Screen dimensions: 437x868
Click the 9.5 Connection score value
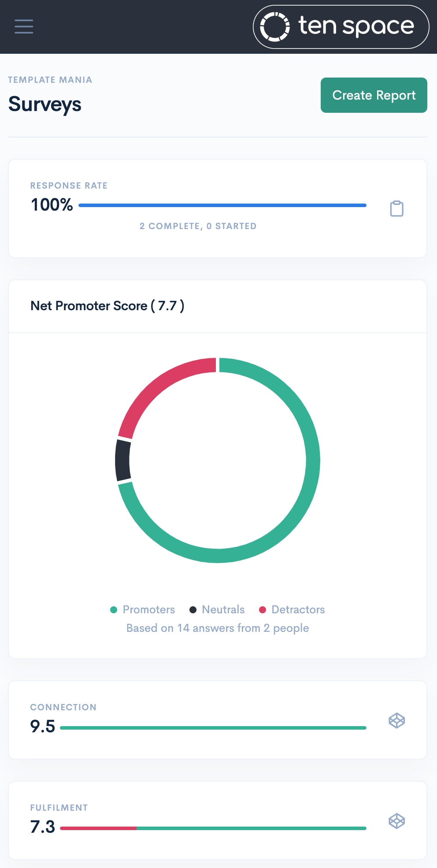pyautogui.click(x=43, y=726)
